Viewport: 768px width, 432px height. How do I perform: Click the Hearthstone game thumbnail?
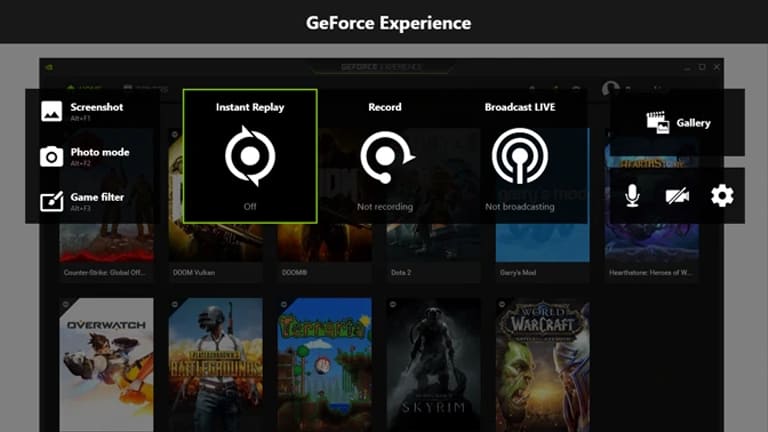click(652, 195)
